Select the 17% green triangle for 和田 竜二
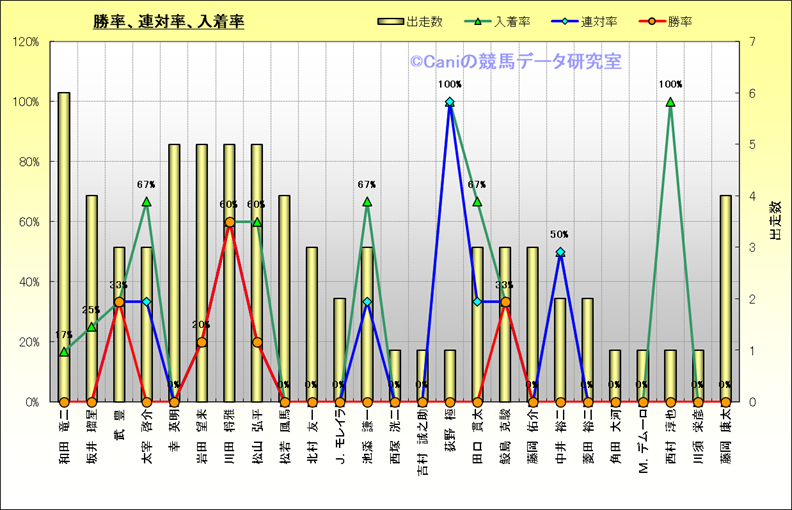 click(x=64, y=351)
